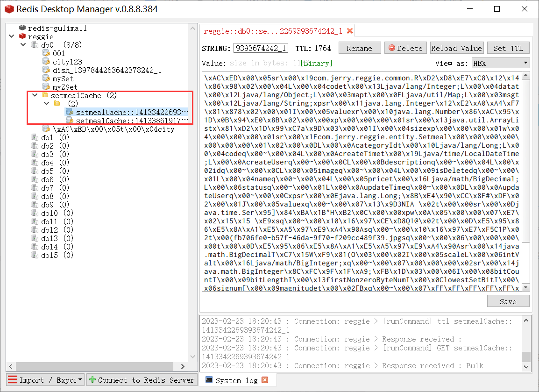
Task: Click the db1 database icon
Action: pyautogui.click(x=35, y=137)
